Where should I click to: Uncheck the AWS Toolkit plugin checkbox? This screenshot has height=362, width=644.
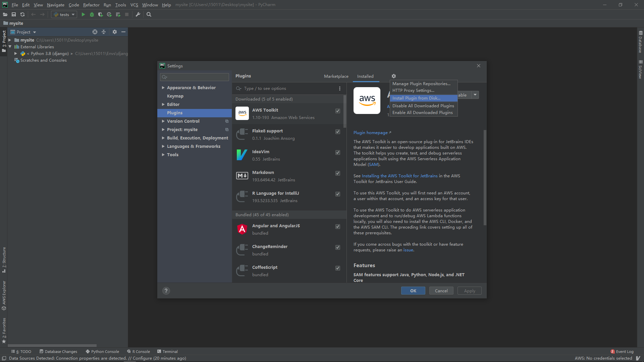337,111
